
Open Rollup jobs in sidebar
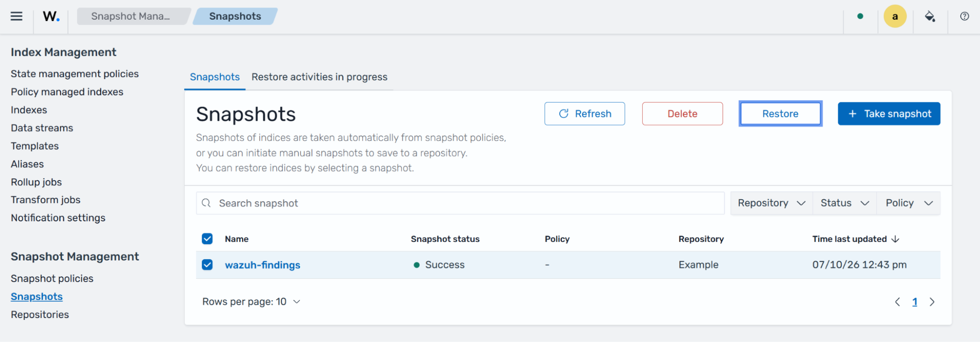point(36,182)
